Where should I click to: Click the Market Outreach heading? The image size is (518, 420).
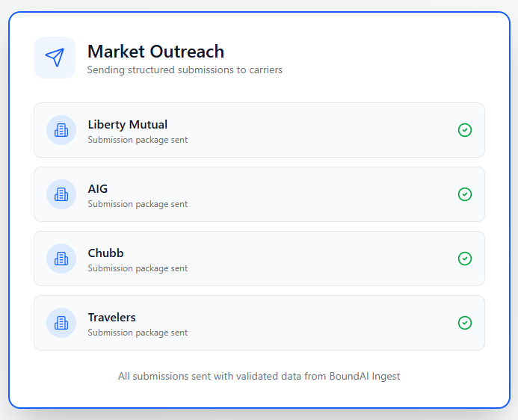tap(155, 52)
